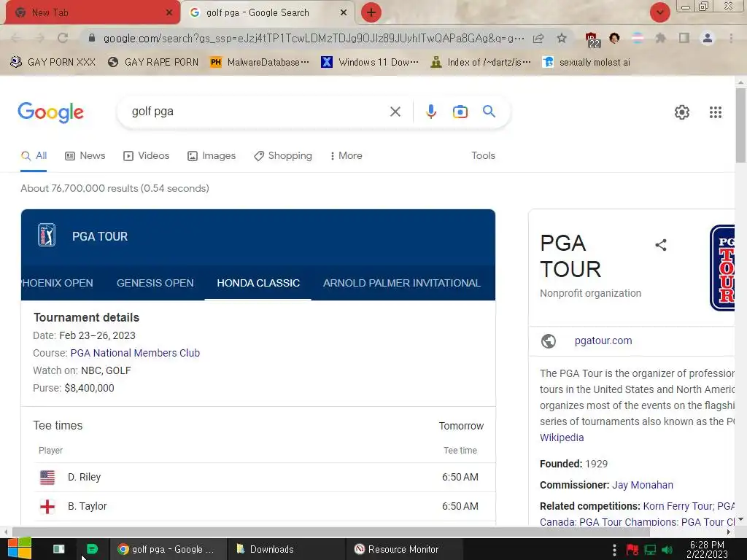Open the Google apps grid
747x560 pixels.
(715, 112)
